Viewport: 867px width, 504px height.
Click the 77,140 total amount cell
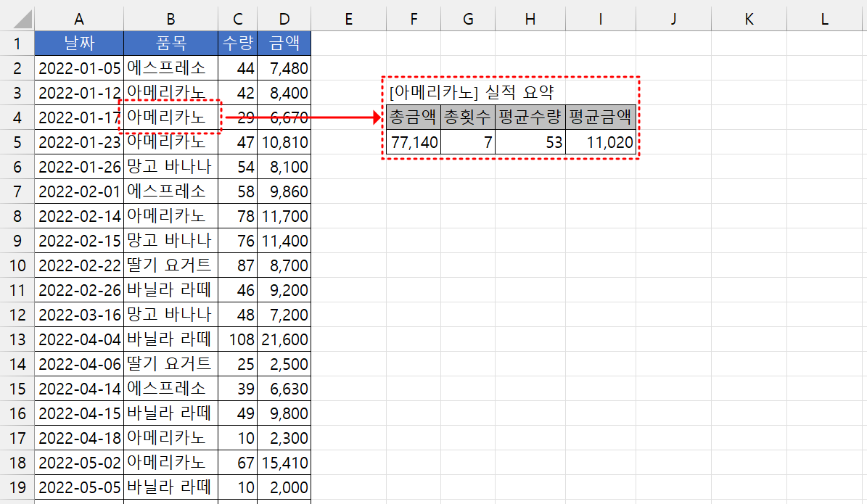pos(414,142)
